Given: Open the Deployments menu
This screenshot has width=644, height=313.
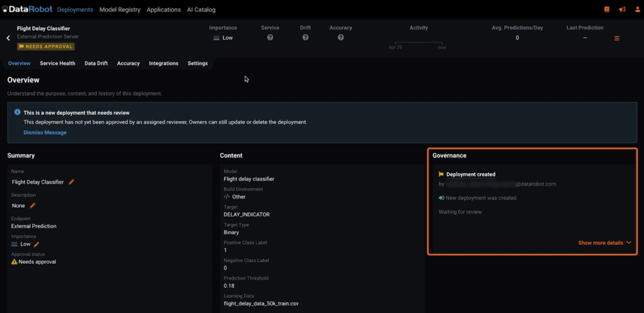Looking at the screenshot, I should pos(75,9).
